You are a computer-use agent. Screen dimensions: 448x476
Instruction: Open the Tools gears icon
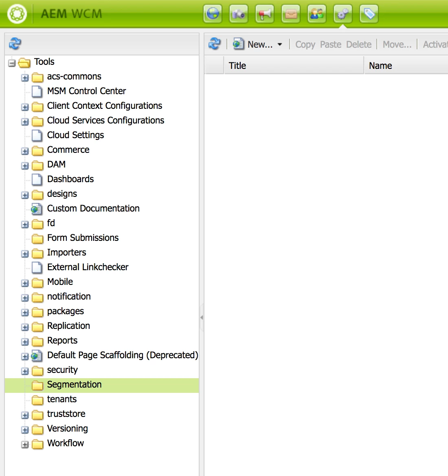[x=343, y=14]
